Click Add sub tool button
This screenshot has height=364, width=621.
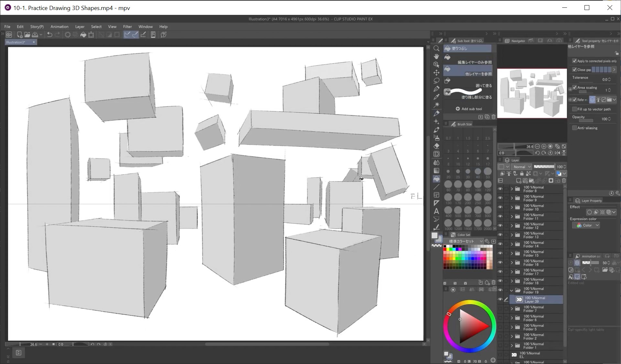[469, 109]
